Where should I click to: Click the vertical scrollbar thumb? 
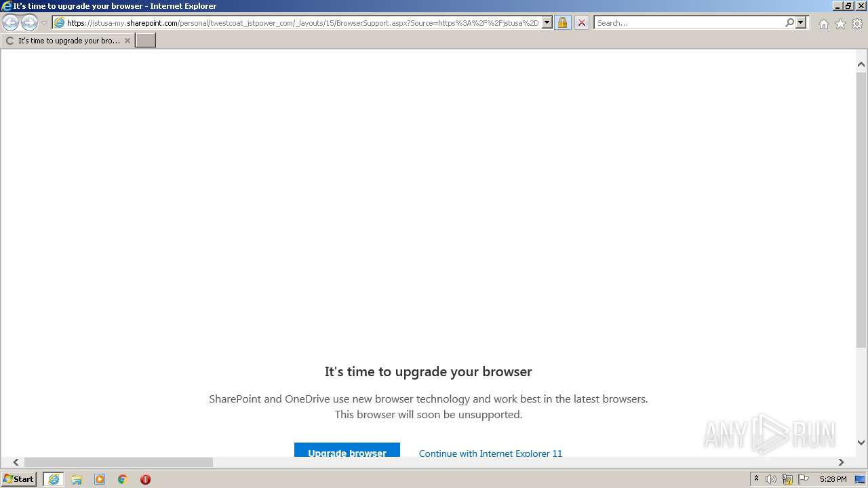(x=861, y=210)
